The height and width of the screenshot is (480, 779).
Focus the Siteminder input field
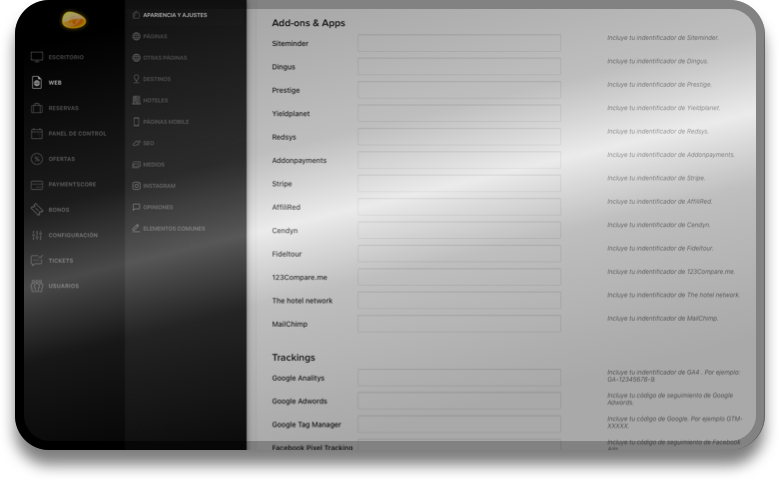pos(459,43)
